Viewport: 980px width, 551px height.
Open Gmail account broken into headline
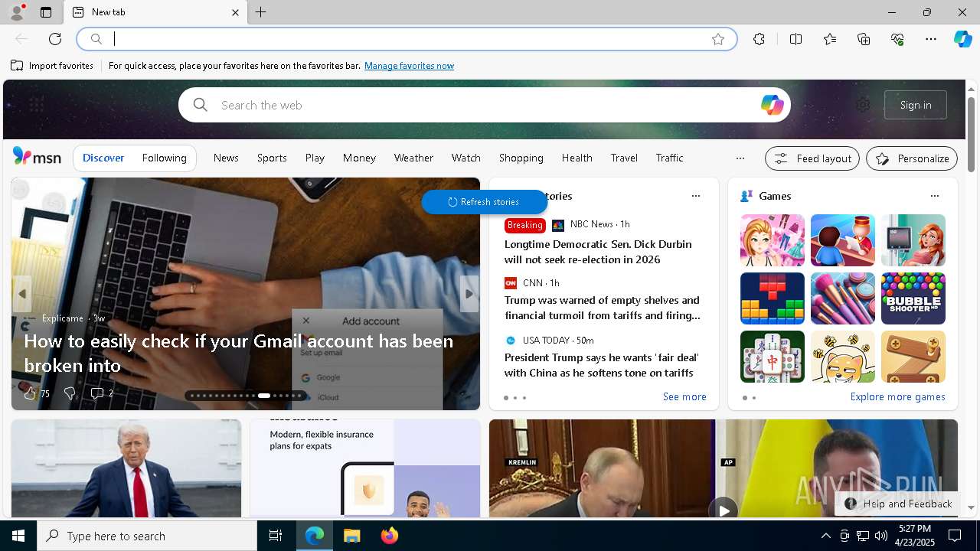coord(239,353)
